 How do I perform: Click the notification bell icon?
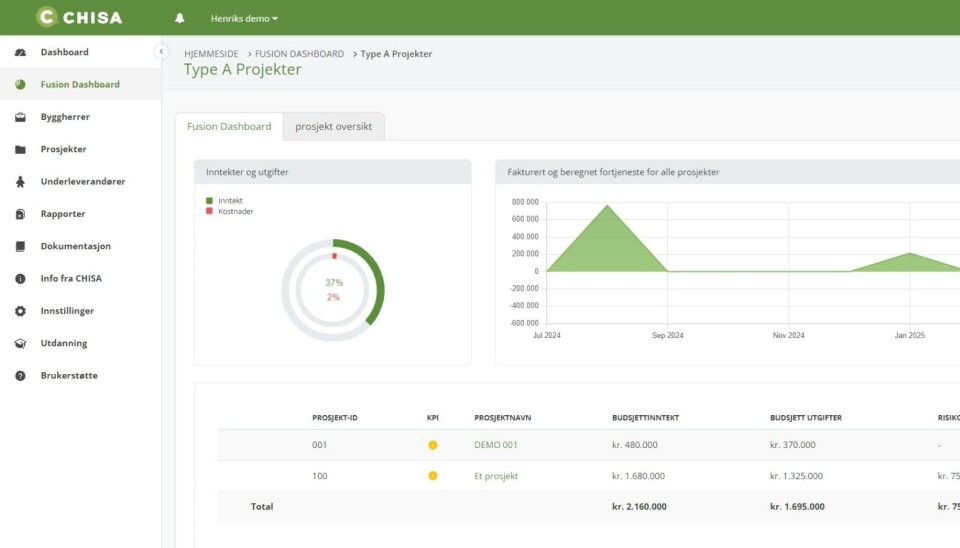(x=180, y=18)
